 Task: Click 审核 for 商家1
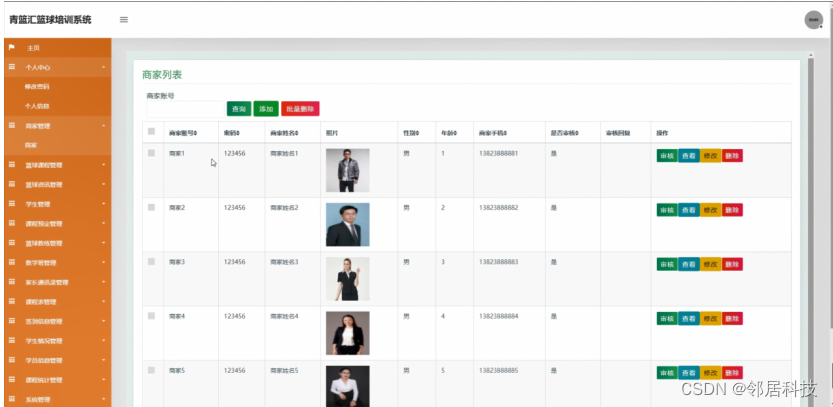click(x=667, y=156)
